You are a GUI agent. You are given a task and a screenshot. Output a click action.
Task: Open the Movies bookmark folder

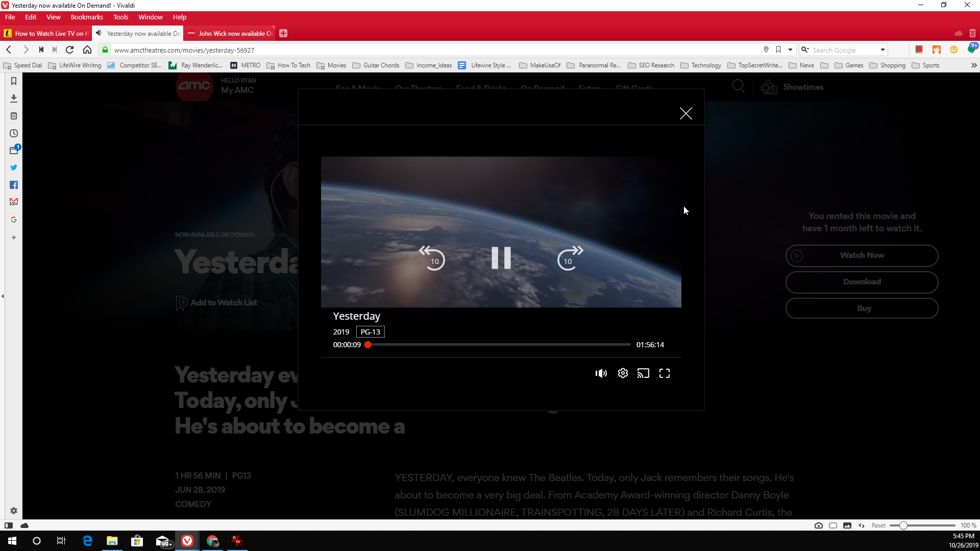tap(331, 65)
